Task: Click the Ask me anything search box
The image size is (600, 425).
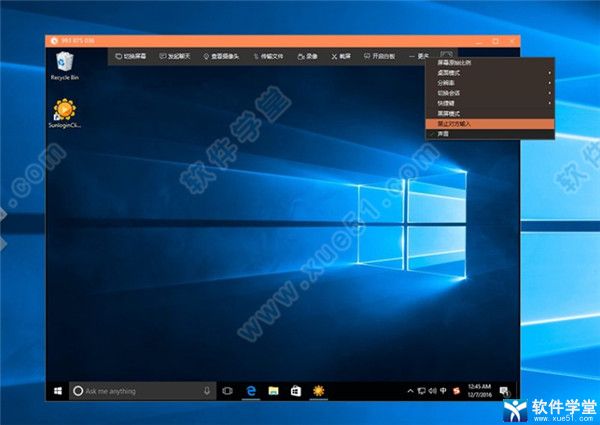Action: tap(140, 390)
